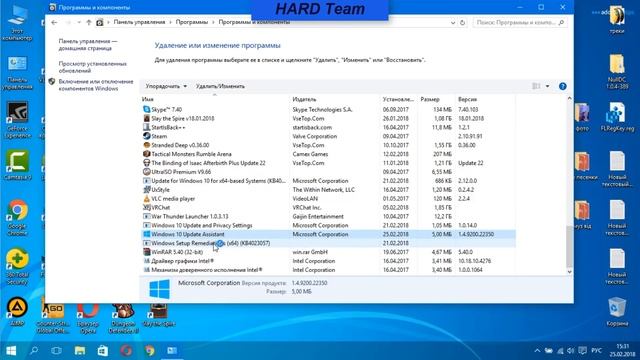This screenshot has height=360, width=640.
Task: Sort by the Версия column header
Action: (x=485, y=99)
